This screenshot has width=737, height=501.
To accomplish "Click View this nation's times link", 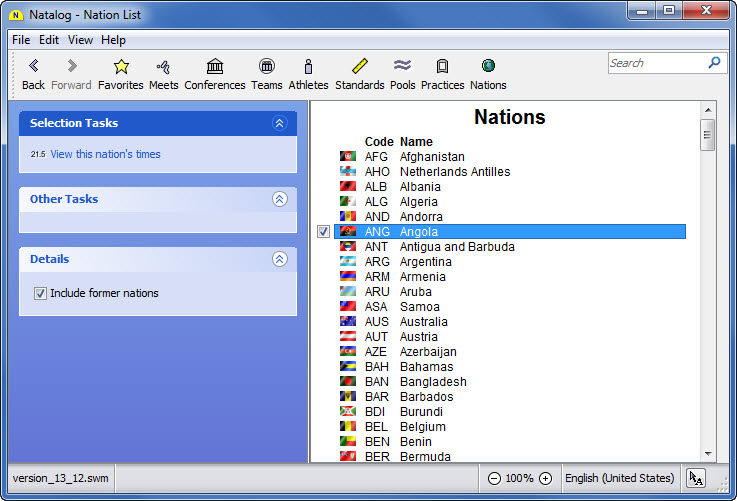I will [105, 154].
